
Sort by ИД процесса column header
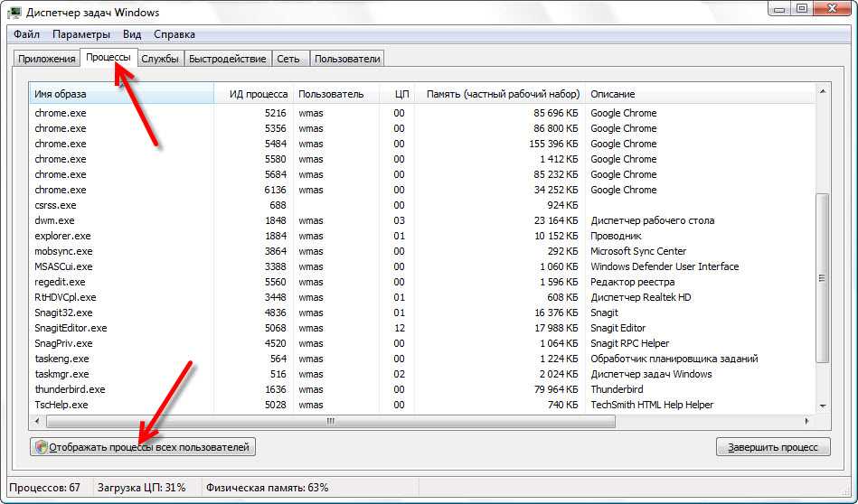pyautogui.click(x=254, y=94)
